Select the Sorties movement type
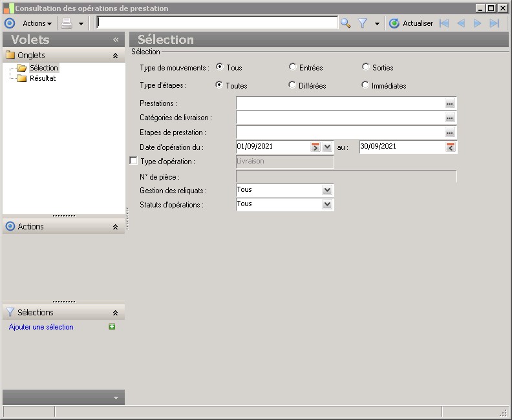Screen dimensions: 512x420 (366, 67)
